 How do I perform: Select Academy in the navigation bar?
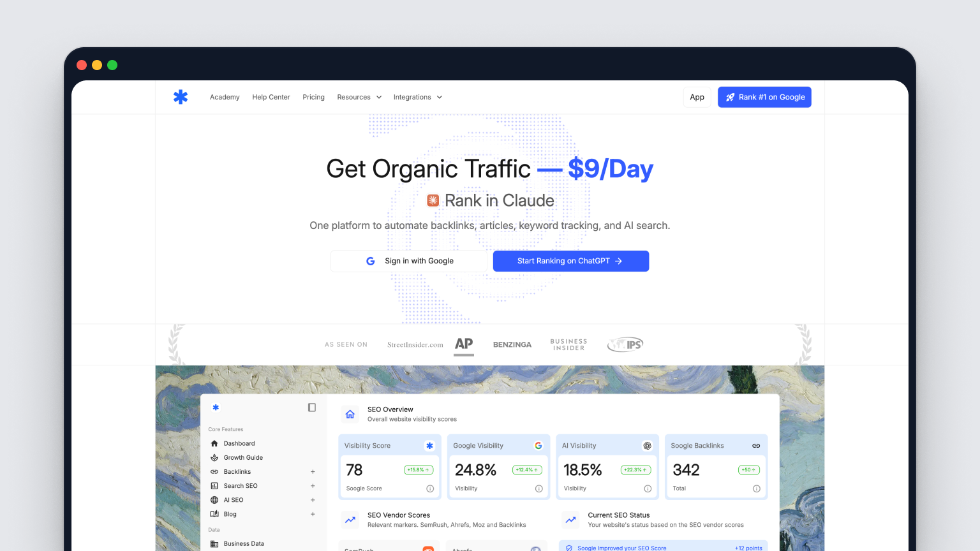click(225, 97)
